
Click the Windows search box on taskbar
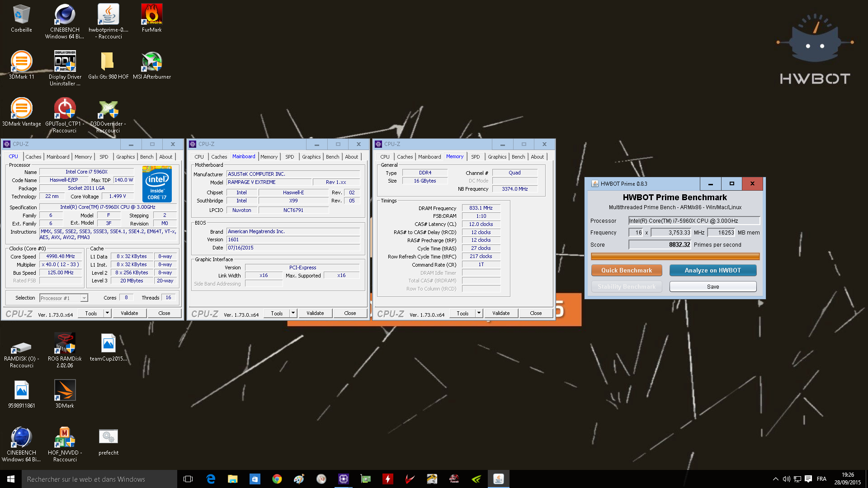[99, 479]
